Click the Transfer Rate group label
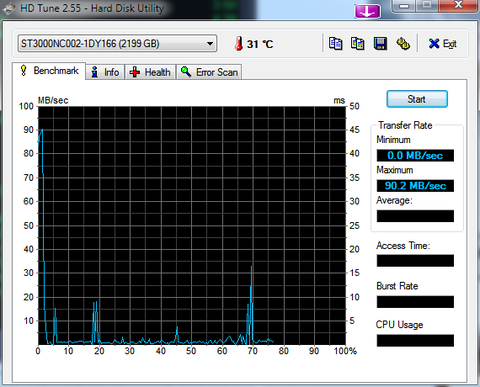Viewport: 480px width, 387px height. coord(405,125)
